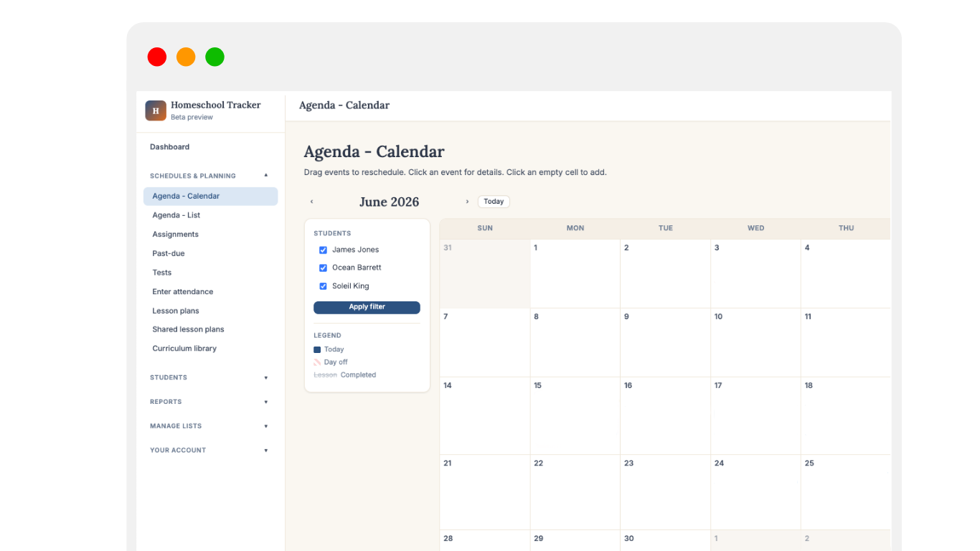Click the Day off legend swatch
Viewport: 980px width, 551px height.
[x=317, y=362]
